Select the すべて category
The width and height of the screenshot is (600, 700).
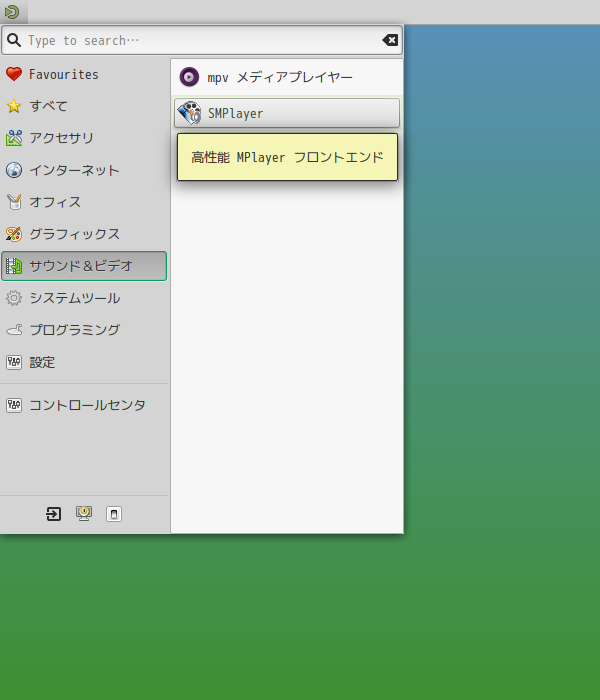pyautogui.click(x=84, y=106)
